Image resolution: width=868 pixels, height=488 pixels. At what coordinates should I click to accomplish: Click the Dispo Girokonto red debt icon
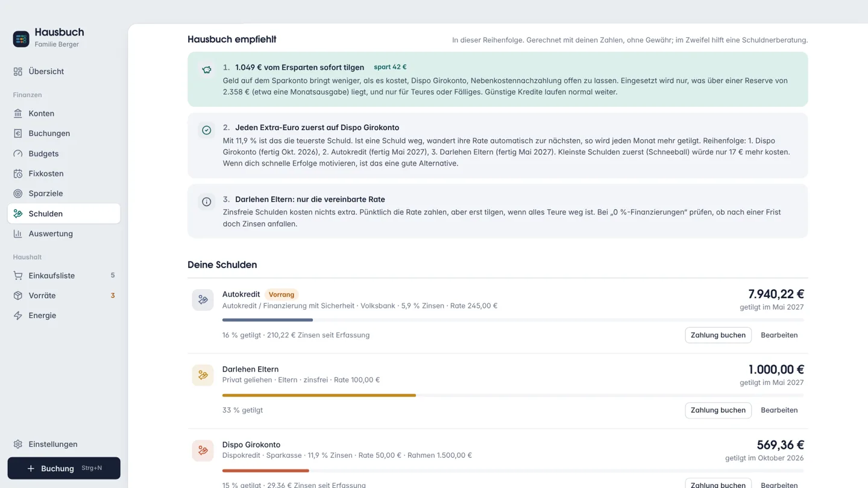click(x=203, y=451)
